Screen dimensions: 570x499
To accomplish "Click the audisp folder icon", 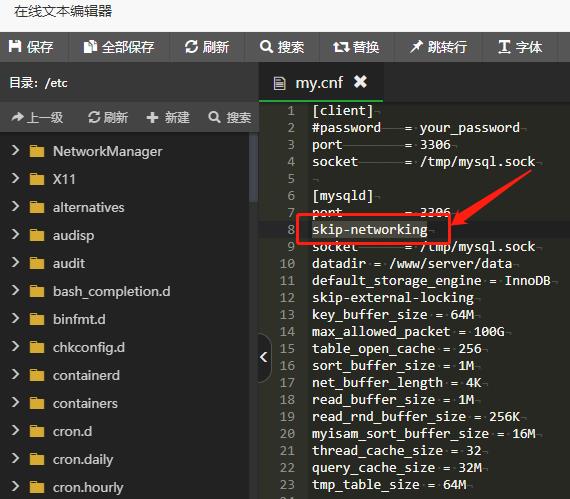I will (37, 235).
